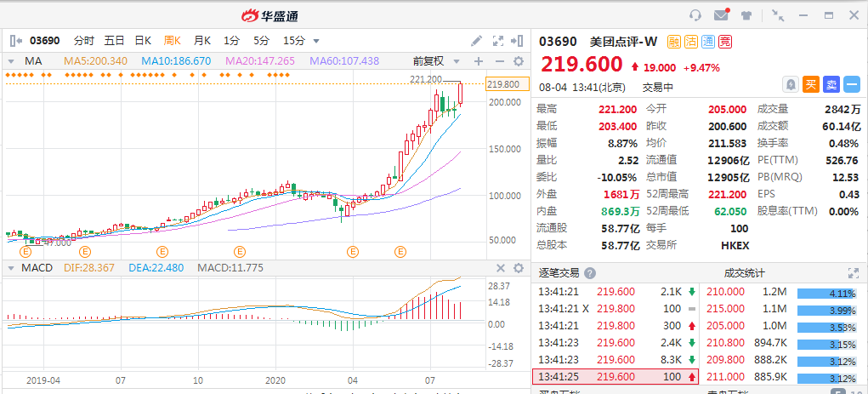This screenshot has height=394, width=868.
Task: Switch chart to 五日 view
Action: click(x=114, y=41)
